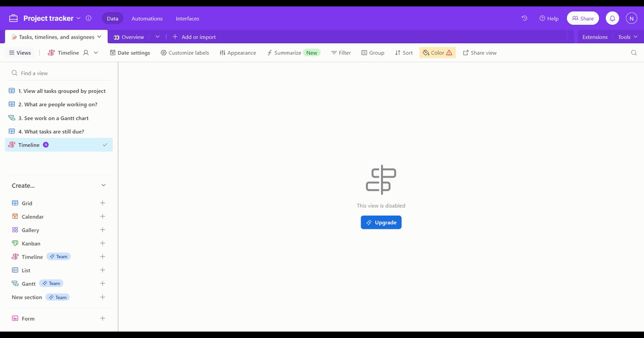Switch to the Interfaces tab

point(187,18)
